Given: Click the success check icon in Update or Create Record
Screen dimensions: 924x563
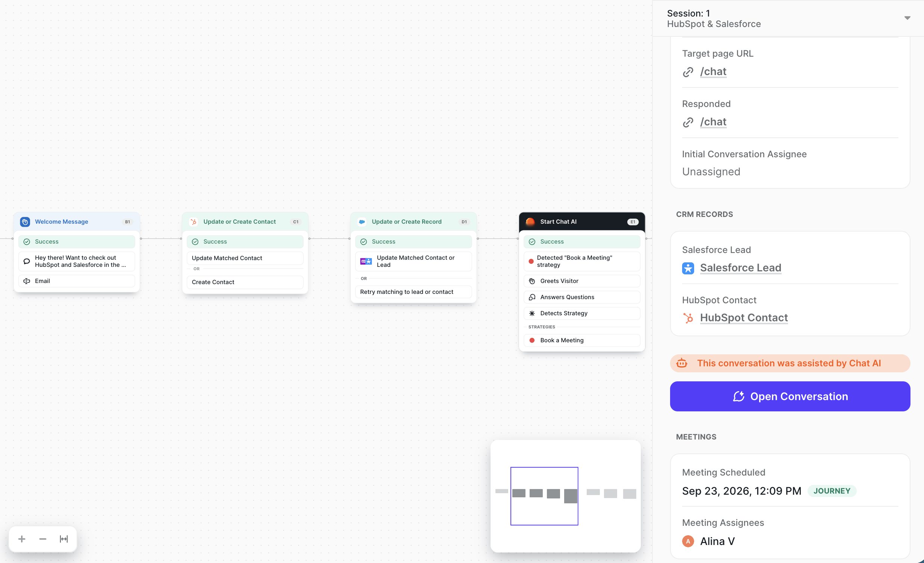Looking at the screenshot, I should pyautogui.click(x=364, y=242).
